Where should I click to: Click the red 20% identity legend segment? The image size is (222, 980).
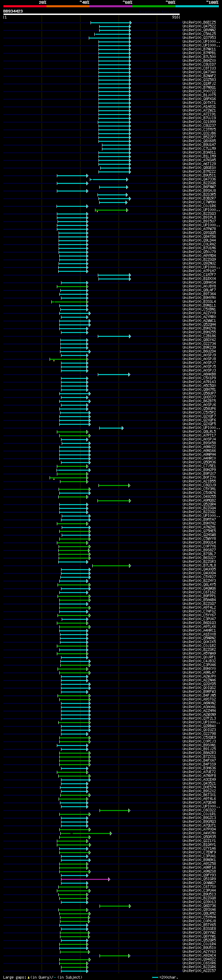pyautogui.click(x=25, y=6)
